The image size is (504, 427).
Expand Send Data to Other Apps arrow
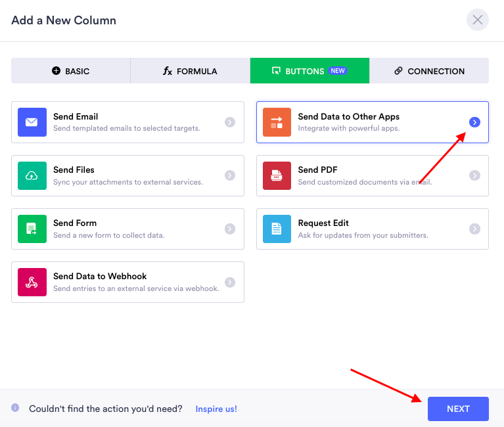pyautogui.click(x=474, y=122)
